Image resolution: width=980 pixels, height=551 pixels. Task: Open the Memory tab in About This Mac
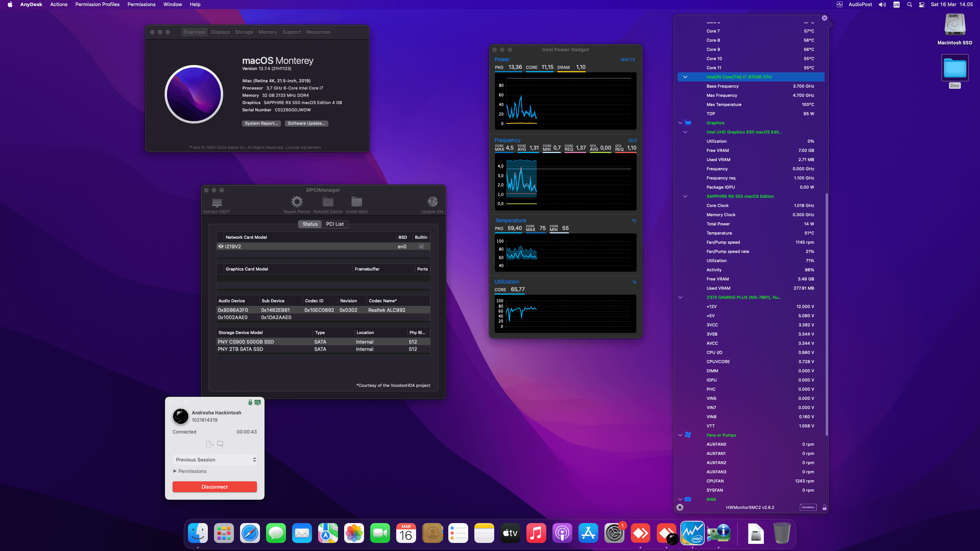[268, 32]
